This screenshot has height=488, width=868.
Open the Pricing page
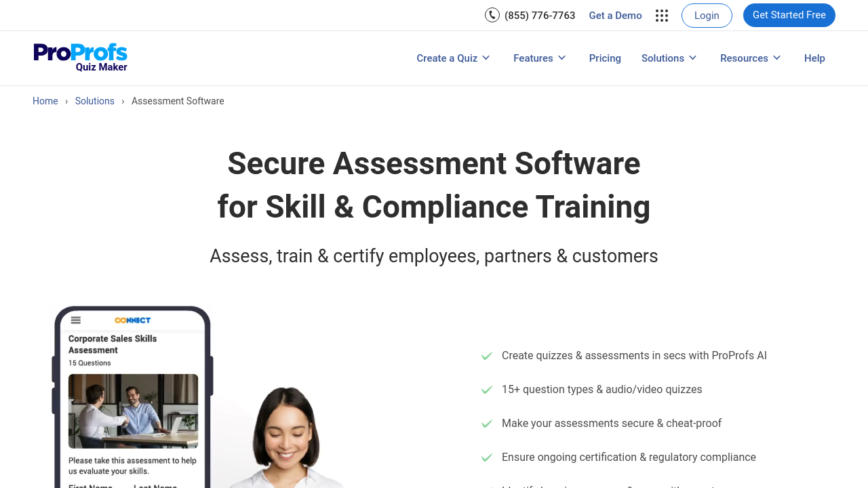pyautogui.click(x=605, y=58)
